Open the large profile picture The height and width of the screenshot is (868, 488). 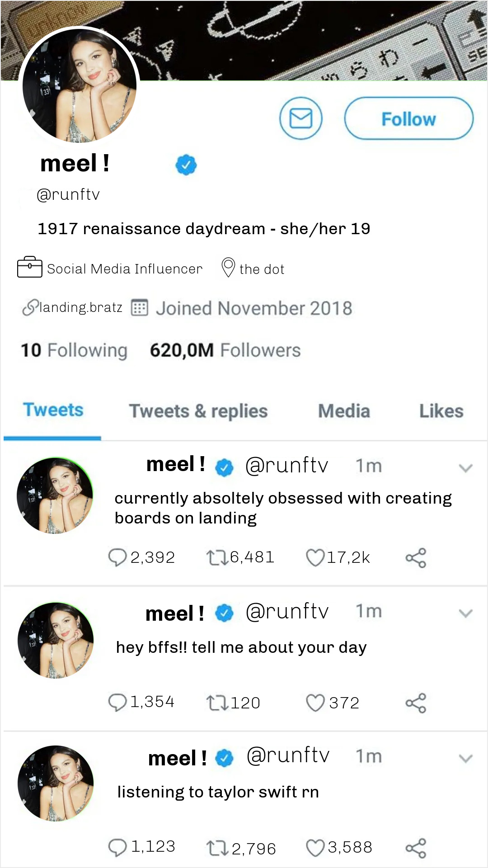tap(80, 85)
